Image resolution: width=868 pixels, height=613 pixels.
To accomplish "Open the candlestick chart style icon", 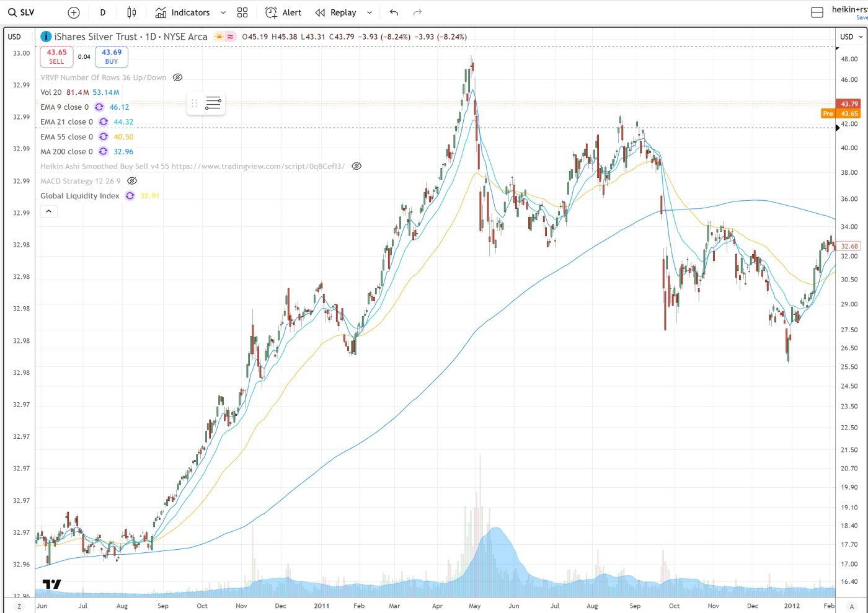I will 131,12.
